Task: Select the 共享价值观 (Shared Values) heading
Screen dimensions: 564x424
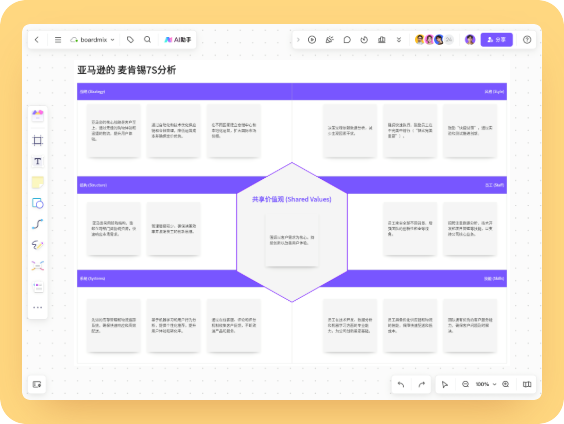Action: click(x=292, y=199)
